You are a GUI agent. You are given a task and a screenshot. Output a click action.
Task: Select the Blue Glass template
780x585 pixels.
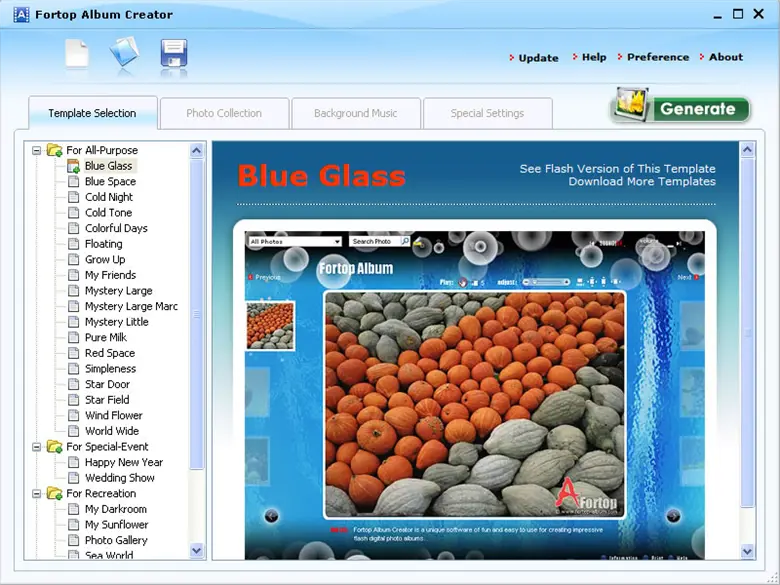108,166
